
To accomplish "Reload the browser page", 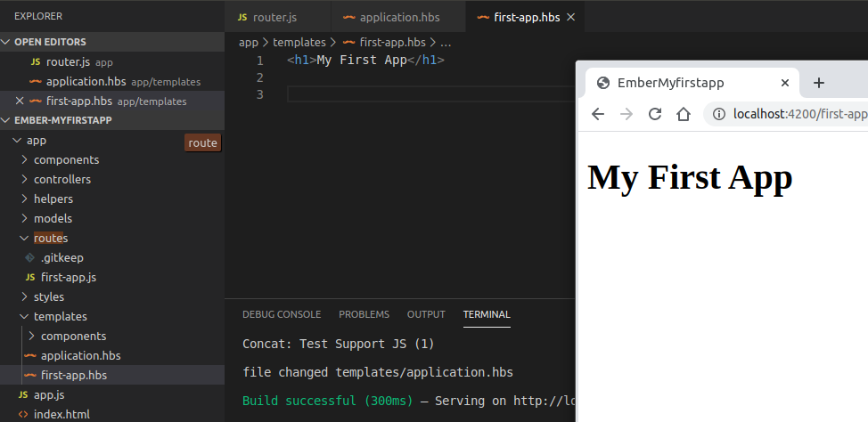I will click(655, 114).
